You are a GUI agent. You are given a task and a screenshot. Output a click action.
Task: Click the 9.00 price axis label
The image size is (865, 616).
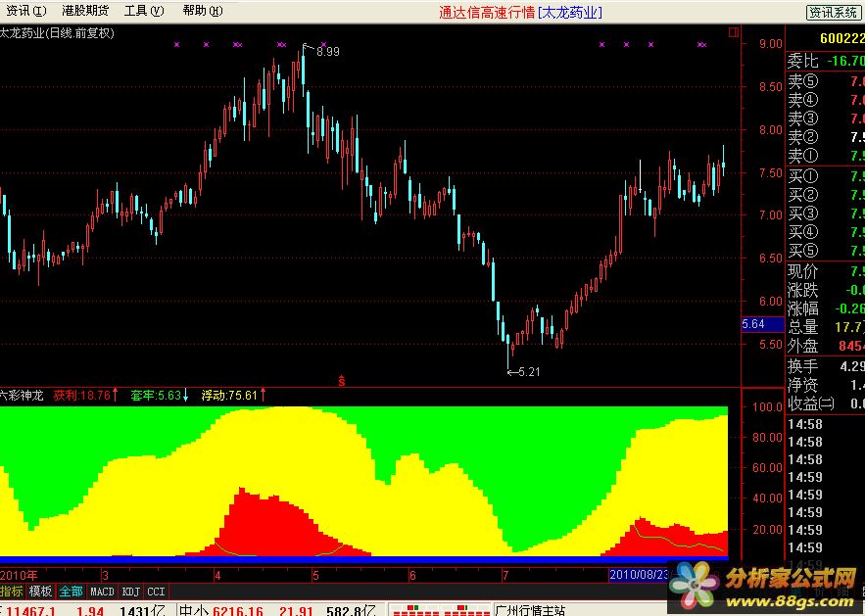coord(771,43)
